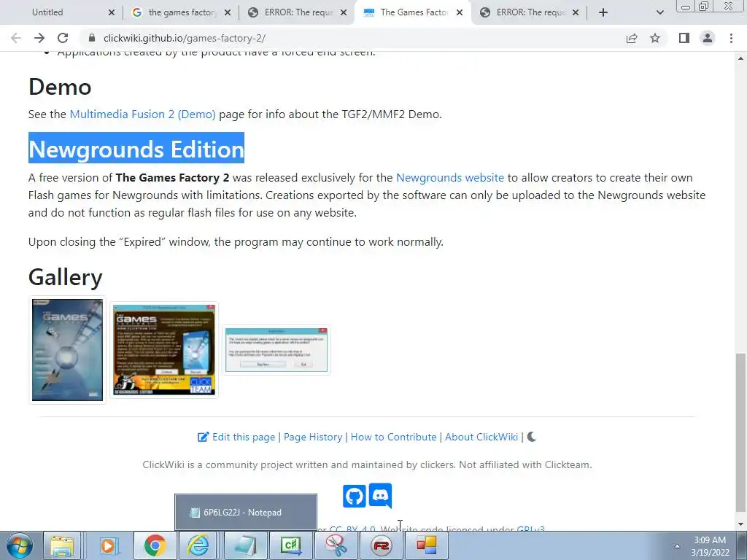Open the browser side panel
The height and width of the screenshot is (560, 747).
click(x=684, y=38)
